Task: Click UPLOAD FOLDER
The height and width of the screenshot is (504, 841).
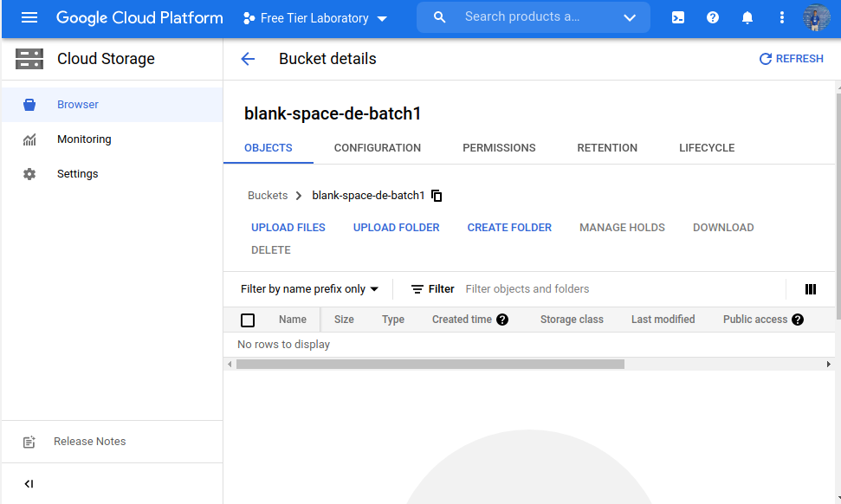Action: click(x=397, y=228)
